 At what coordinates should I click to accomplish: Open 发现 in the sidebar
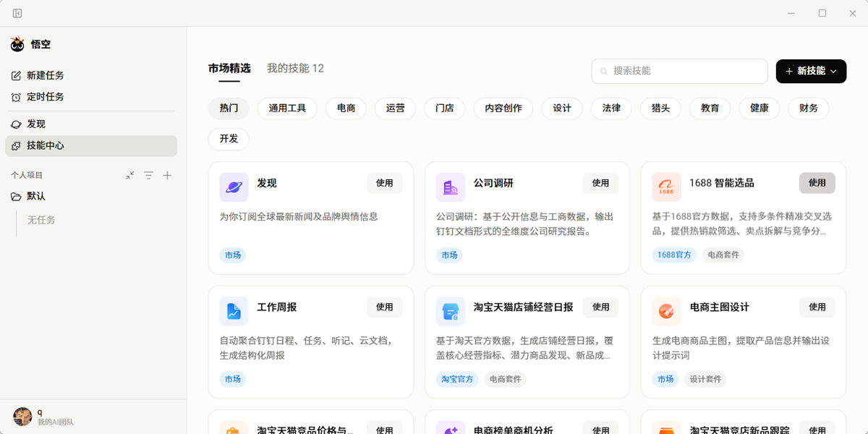pyautogui.click(x=91, y=124)
